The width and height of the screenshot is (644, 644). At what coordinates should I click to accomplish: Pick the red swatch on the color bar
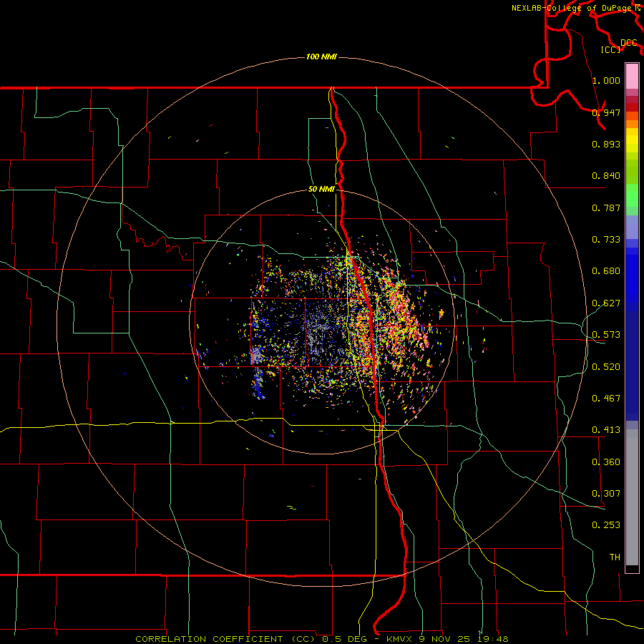pyautogui.click(x=632, y=107)
